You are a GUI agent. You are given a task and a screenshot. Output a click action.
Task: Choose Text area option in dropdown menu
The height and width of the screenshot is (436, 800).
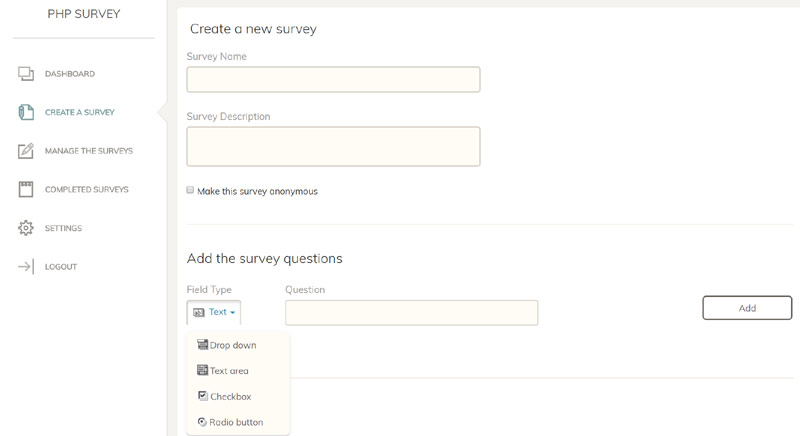[x=229, y=371]
